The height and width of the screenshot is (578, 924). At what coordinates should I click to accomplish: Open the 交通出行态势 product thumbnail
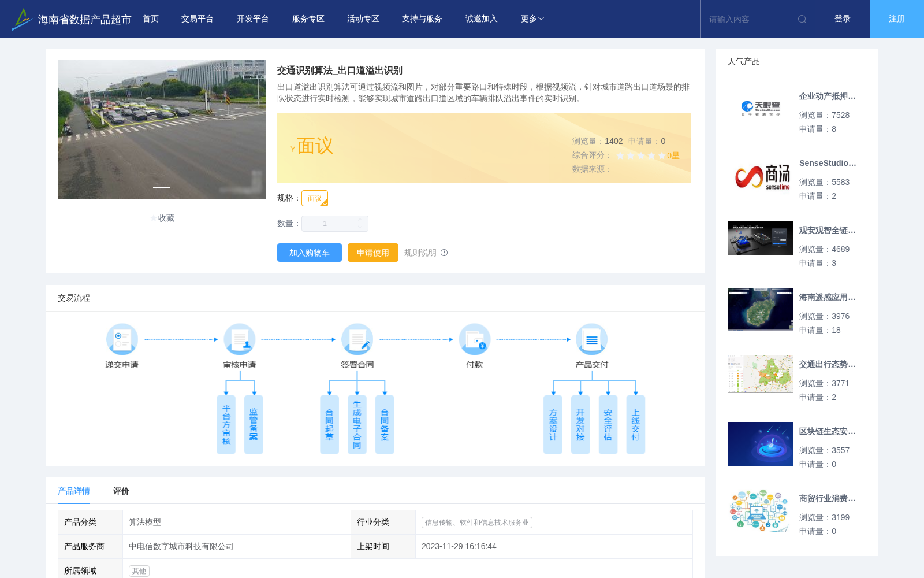[761, 374]
